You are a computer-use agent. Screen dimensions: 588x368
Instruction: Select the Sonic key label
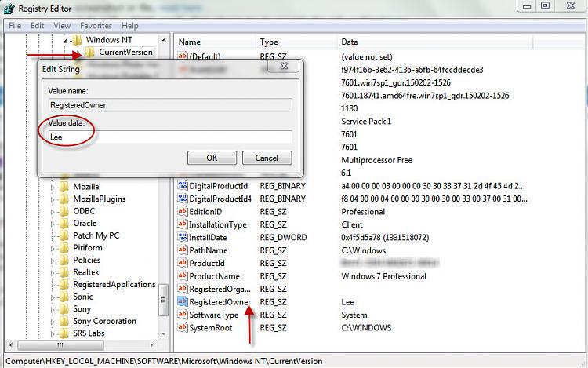(83, 297)
